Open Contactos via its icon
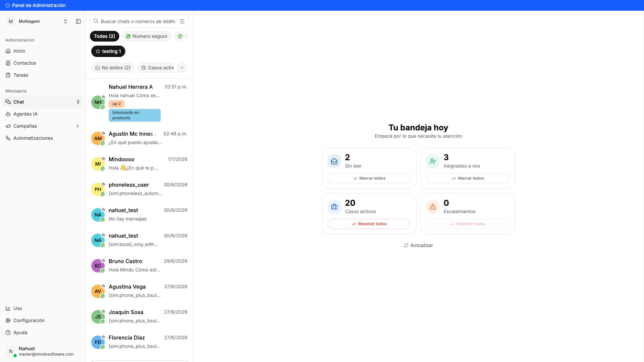 (x=8, y=63)
